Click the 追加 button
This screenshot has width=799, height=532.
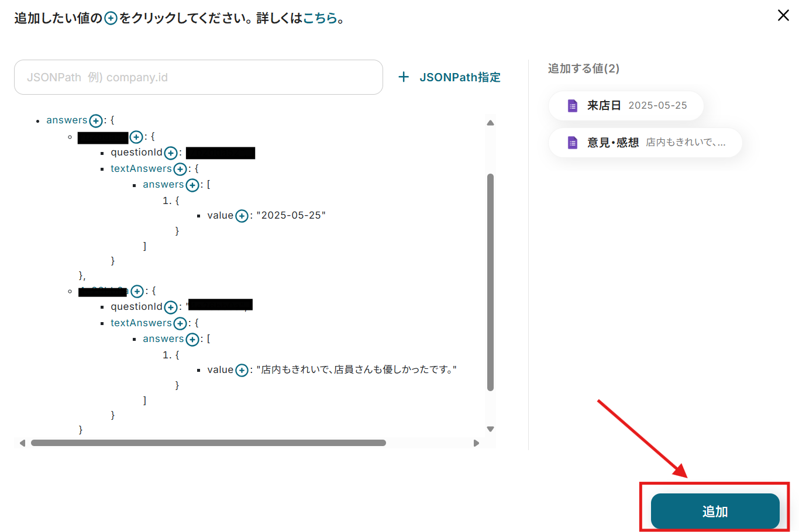[715, 511]
